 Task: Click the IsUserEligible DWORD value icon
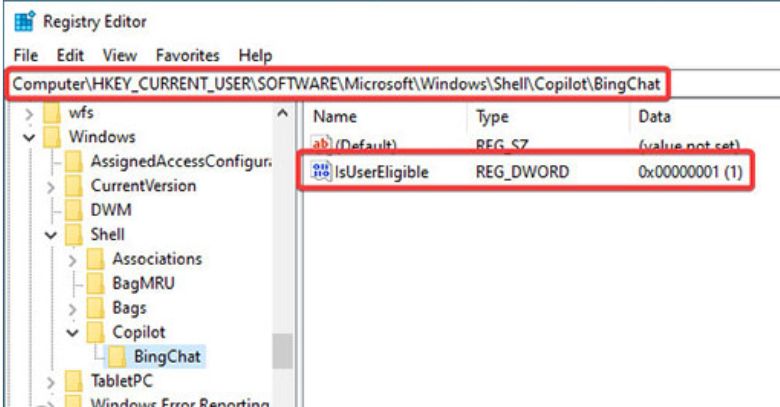pos(322,172)
